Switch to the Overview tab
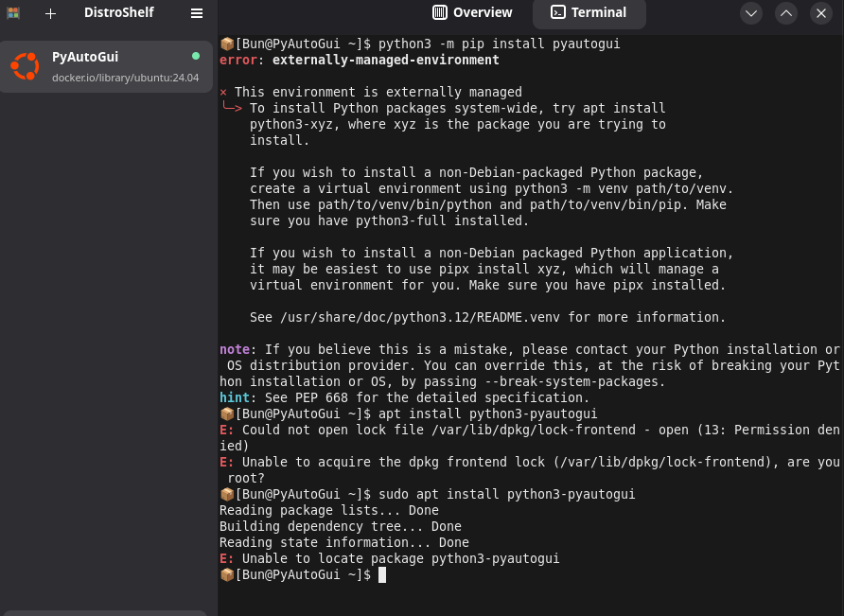Screen dimensions: 844x616 (472, 12)
